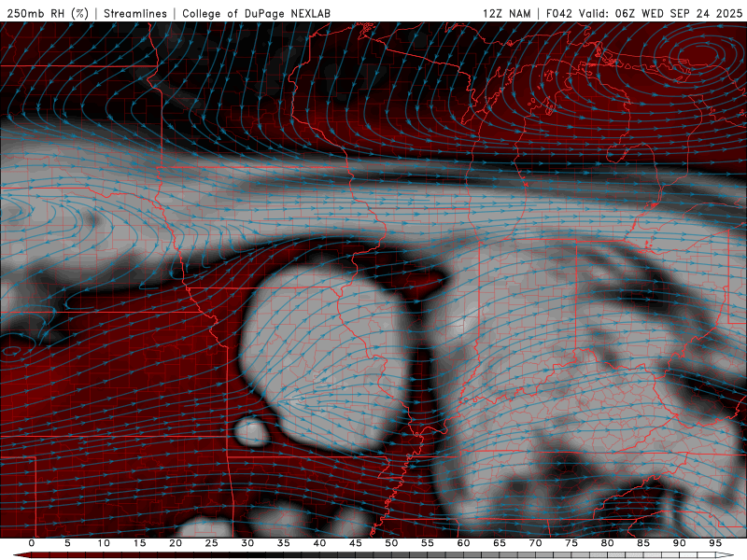Click the "F042" forecast hour text
The width and height of the screenshot is (747, 560).
pos(559,14)
